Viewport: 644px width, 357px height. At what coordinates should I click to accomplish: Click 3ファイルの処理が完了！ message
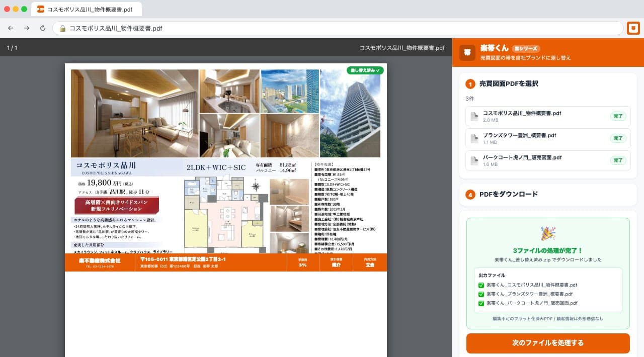548,250
